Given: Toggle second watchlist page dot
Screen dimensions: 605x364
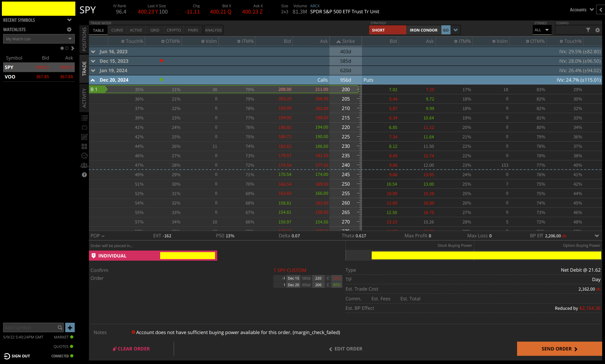Looking at the screenshot, I should point(67,48).
